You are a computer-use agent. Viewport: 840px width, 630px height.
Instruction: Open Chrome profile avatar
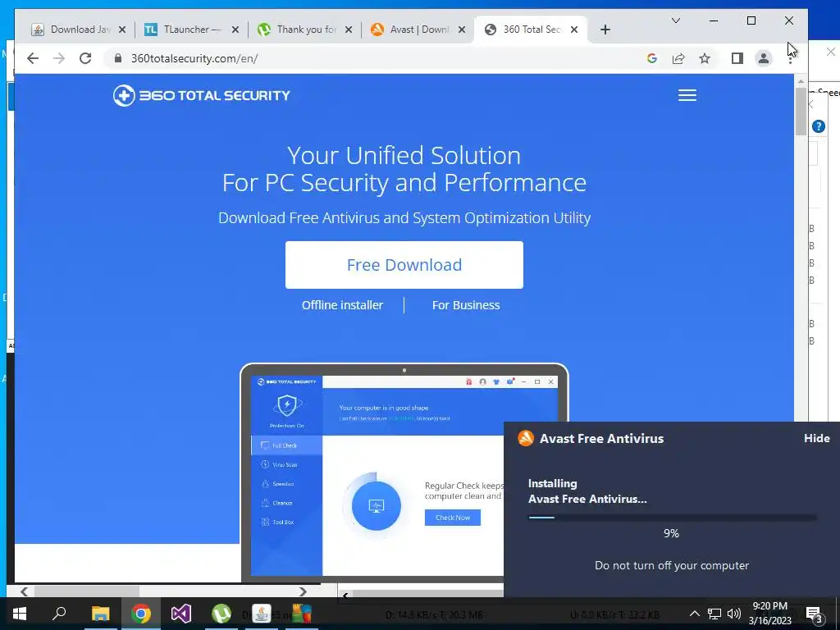click(x=764, y=58)
